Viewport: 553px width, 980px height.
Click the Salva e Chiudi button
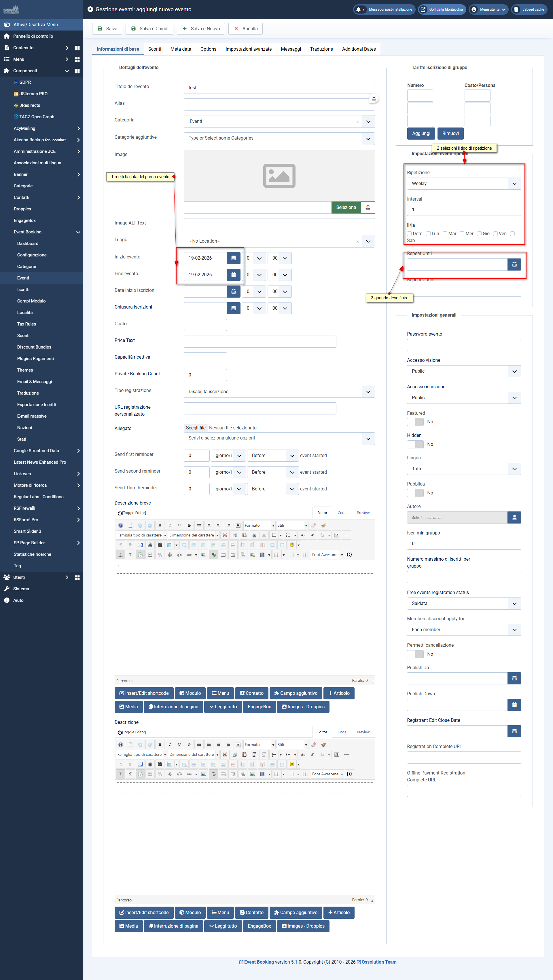(x=149, y=28)
